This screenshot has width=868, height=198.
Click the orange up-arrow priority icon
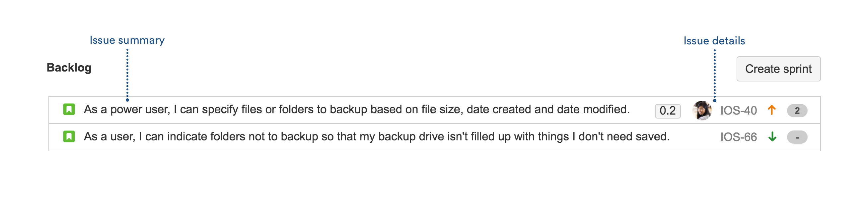point(772,110)
